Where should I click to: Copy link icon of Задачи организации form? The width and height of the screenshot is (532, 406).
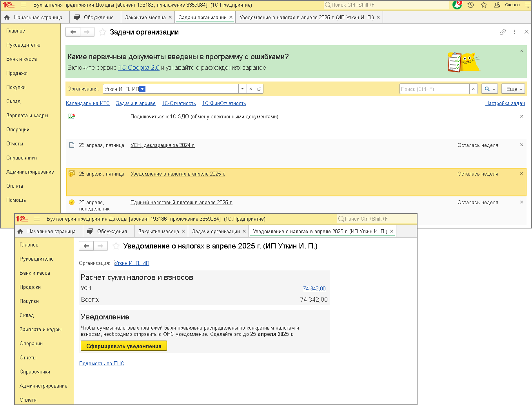(x=503, y=32)
